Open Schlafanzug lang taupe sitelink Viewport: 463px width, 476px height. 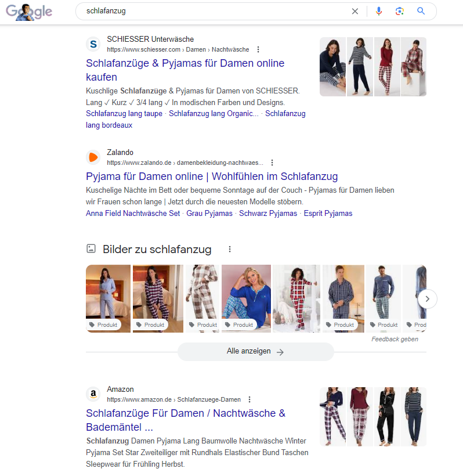pyautogui.click(x=124, y=114)
